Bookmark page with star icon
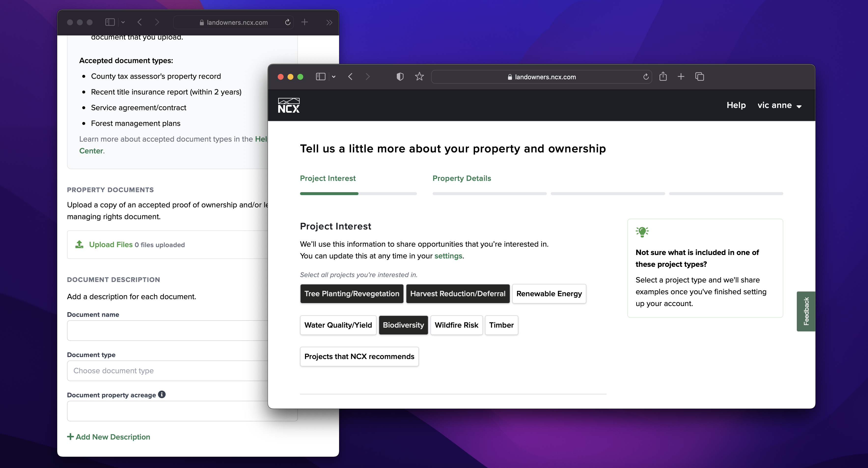The height and width of the screenshot is (468, 868). [x=419, y=77]
